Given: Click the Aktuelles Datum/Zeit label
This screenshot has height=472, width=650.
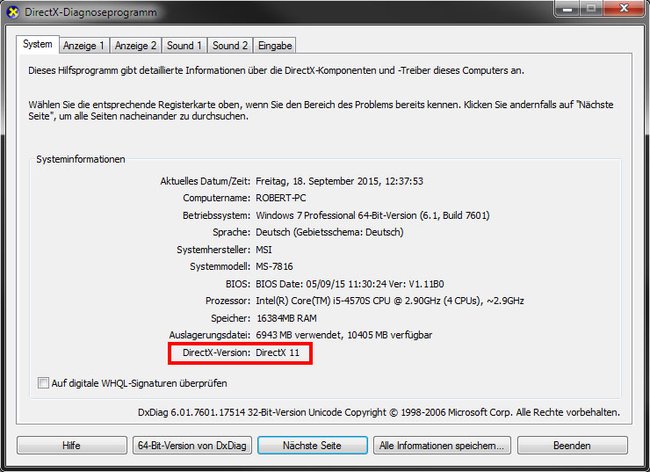Looking at the screenshot, I should (x=205, y=181).
